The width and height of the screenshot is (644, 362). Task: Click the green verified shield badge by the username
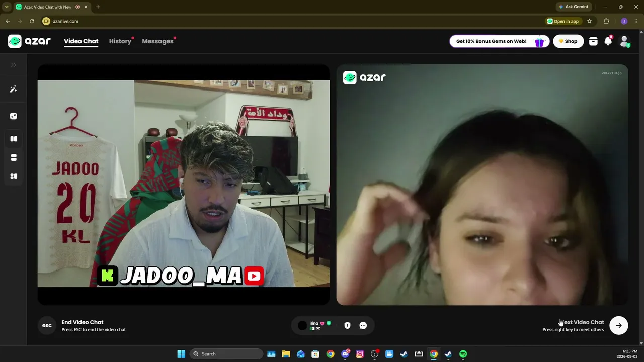[329, 323]
